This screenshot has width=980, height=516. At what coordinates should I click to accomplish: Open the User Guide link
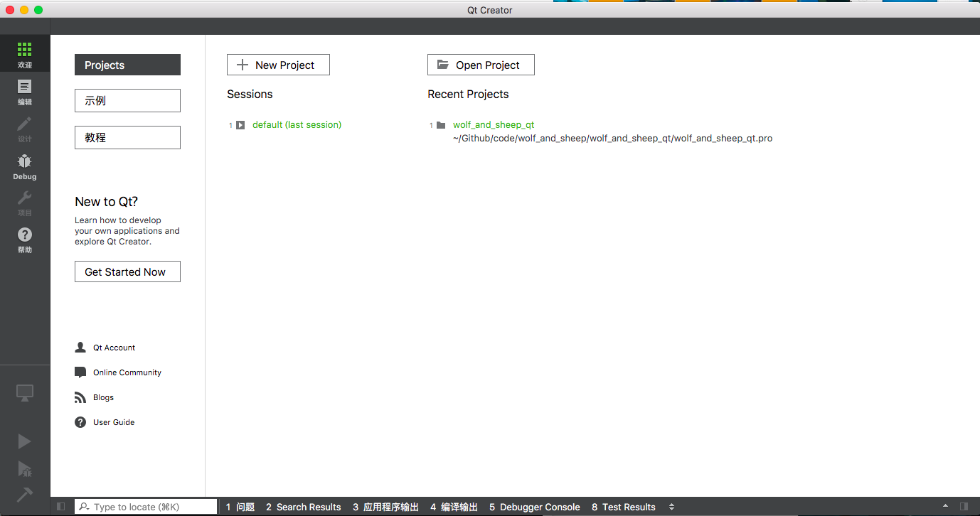pos(114,422)
